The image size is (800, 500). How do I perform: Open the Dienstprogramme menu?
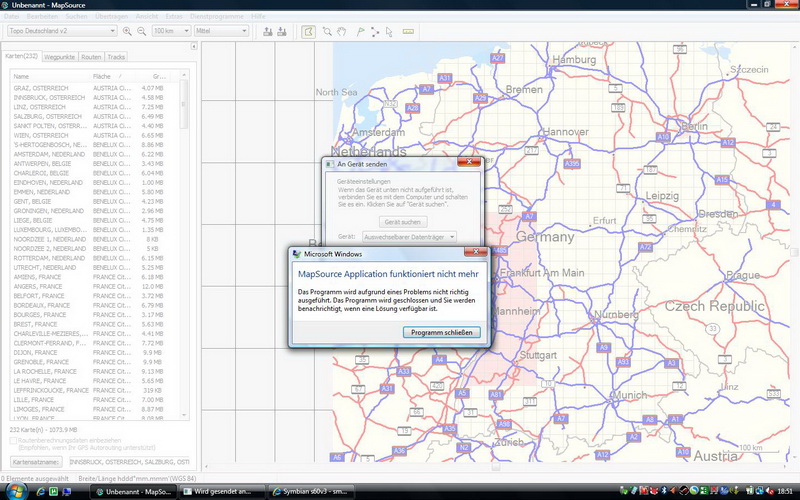pos(217,16)
